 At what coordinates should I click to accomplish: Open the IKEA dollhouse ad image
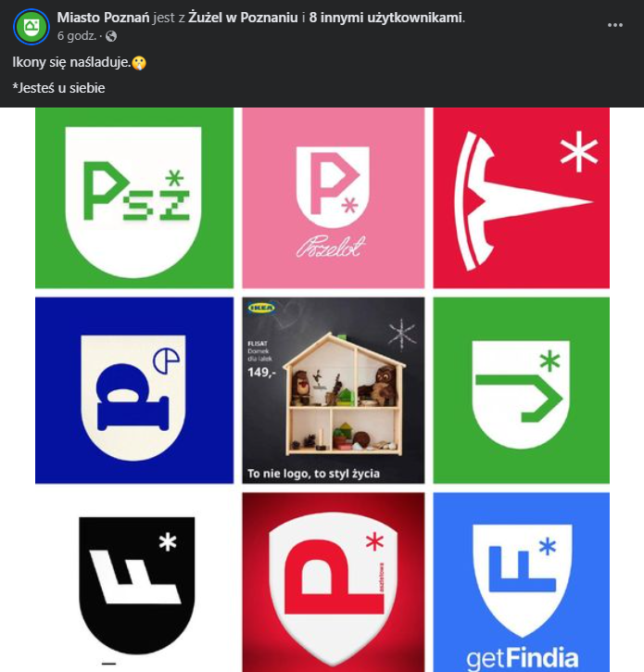click(333, 389)
